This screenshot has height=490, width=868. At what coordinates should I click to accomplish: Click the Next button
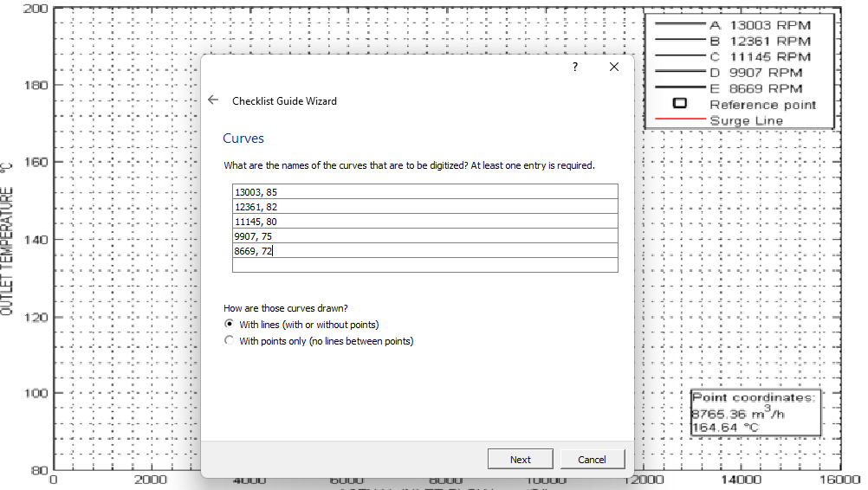(521, 459)
